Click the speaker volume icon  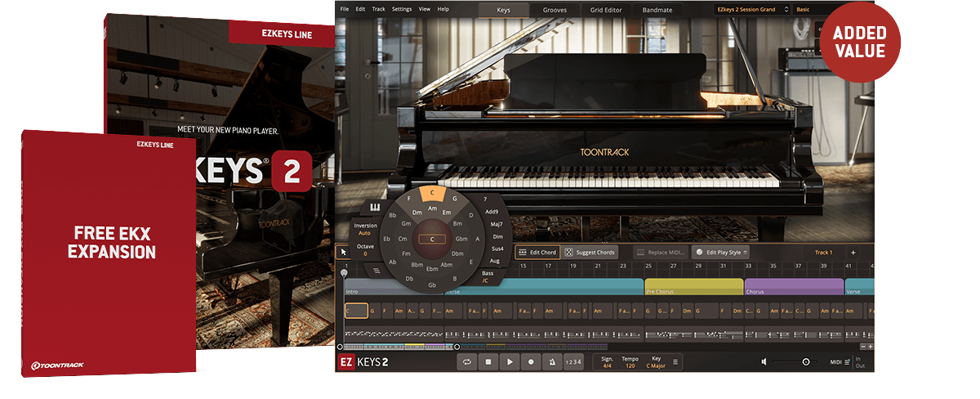point(764,361)
